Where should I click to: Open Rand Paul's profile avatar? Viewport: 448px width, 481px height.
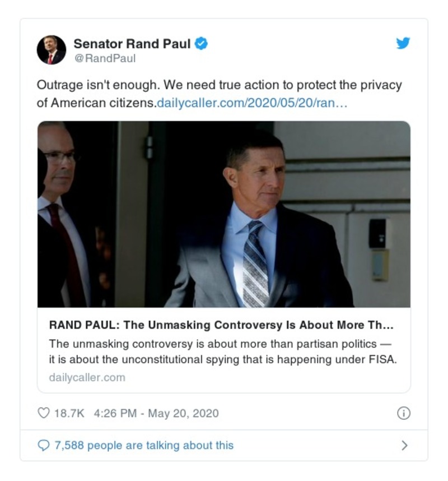pyautogui.click(x=51, y=50)
